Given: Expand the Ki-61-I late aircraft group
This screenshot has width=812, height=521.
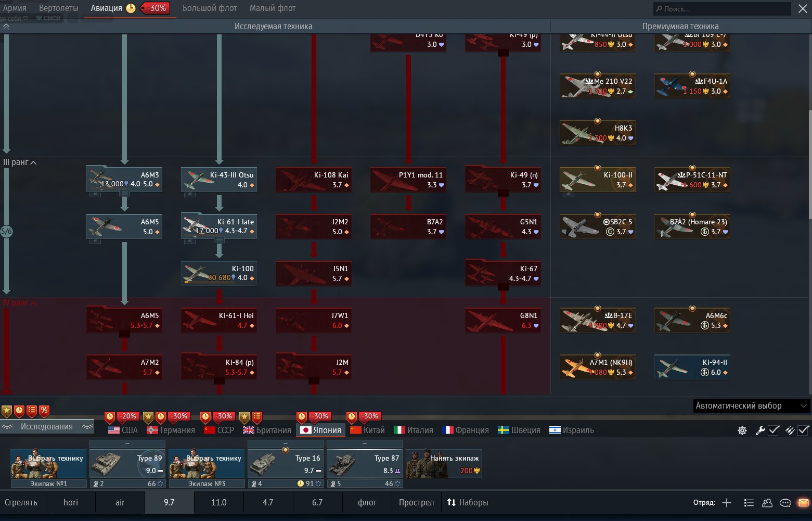Looking at the screenshot, I should [219, 240].
